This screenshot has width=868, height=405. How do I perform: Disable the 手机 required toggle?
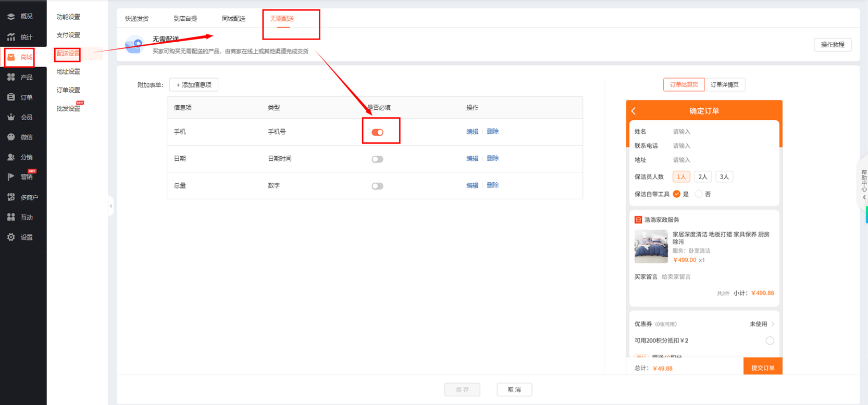point(377,132)
